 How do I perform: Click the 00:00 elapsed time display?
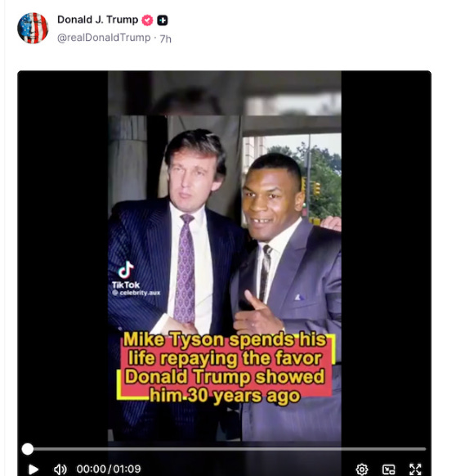pyautogui.click(x=91, y=469)
